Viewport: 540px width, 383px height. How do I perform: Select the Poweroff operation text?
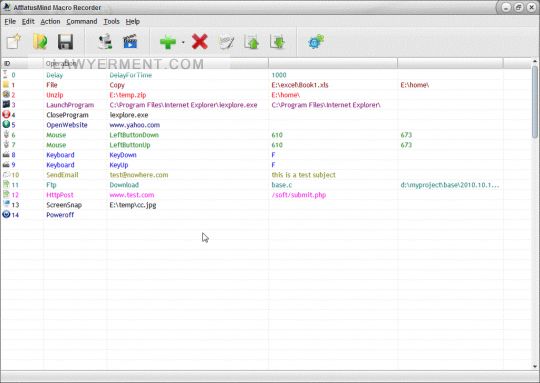[60, 215]
